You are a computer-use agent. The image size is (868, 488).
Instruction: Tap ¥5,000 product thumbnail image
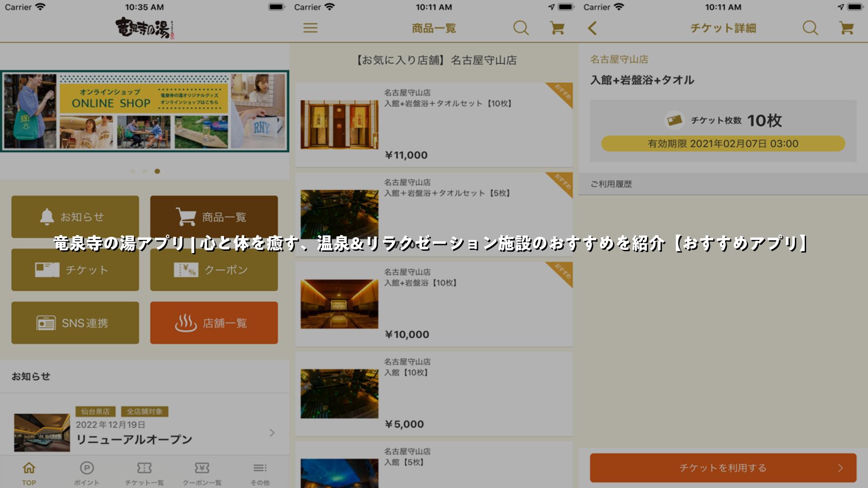coord(340,394)
